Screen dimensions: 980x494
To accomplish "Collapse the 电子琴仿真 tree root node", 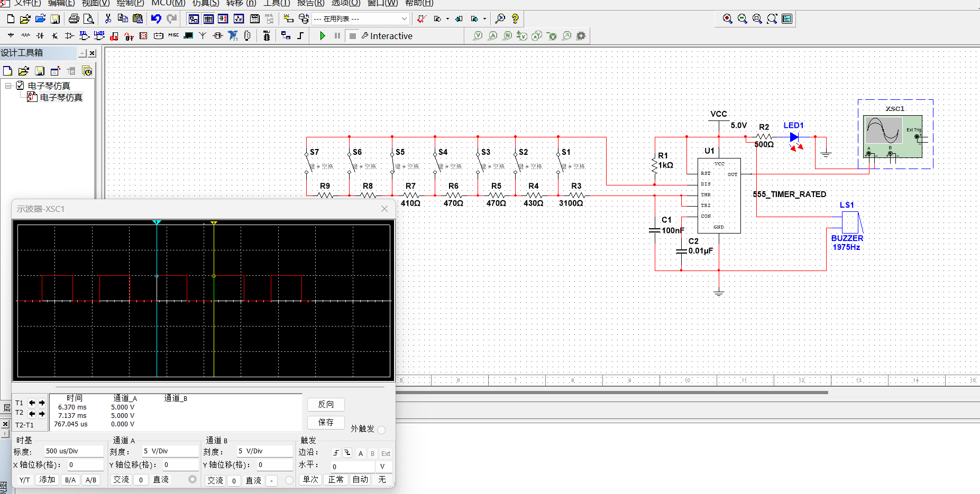I will click(x=8, y=86).
